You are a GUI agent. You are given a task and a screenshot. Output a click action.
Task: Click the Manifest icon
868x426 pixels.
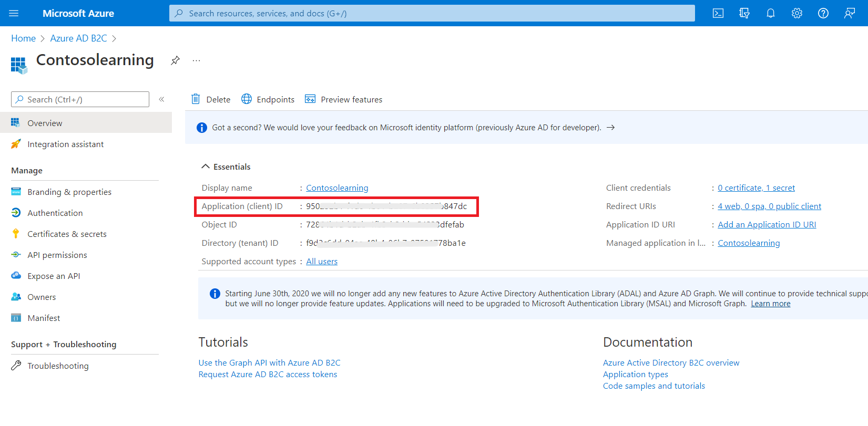(16, 318)
